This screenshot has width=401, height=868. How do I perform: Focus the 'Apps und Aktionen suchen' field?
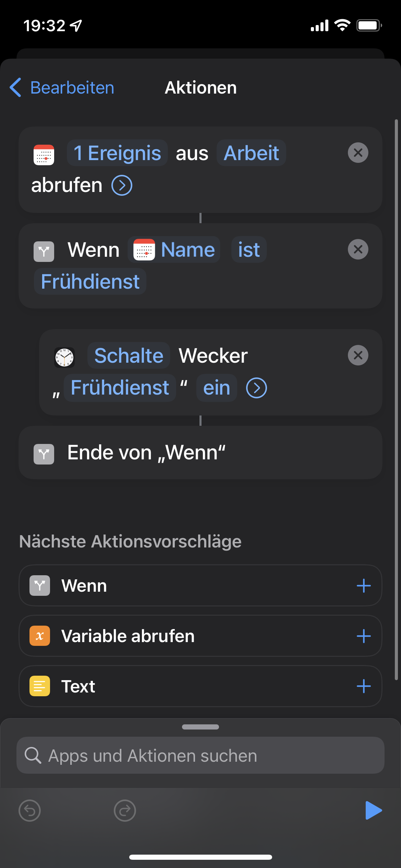point(200,756)
